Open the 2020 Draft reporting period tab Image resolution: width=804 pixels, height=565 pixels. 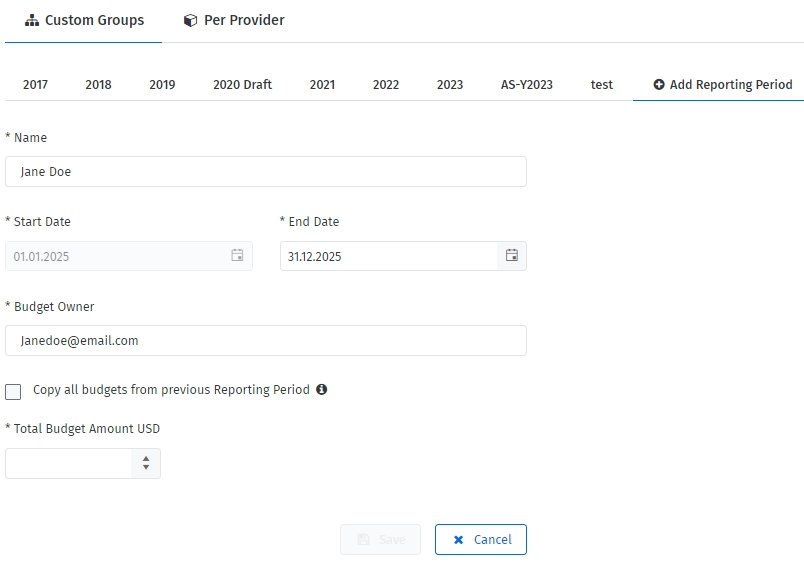(x=242, y=85)
